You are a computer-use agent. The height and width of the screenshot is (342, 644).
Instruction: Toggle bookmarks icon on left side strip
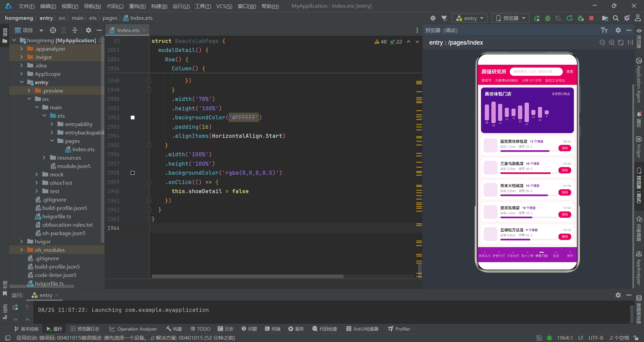pyautogui.click(x=5, y=294)
